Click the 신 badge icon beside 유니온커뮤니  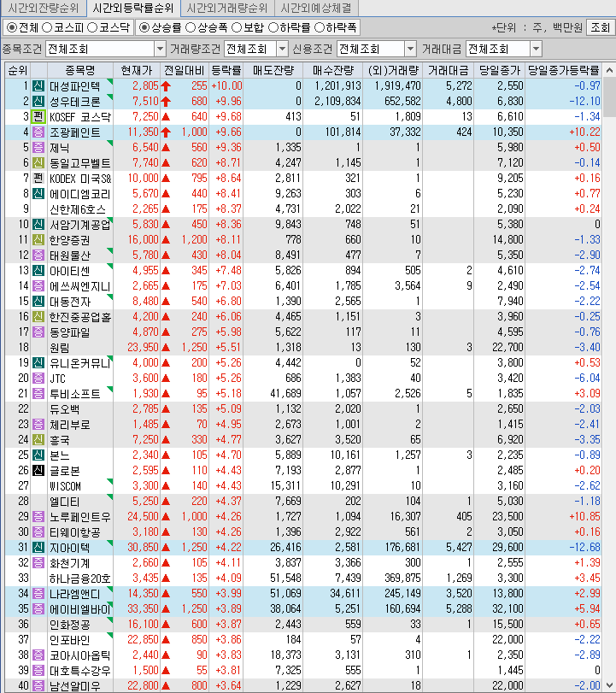pyautogui.click(x=38, y=362)
